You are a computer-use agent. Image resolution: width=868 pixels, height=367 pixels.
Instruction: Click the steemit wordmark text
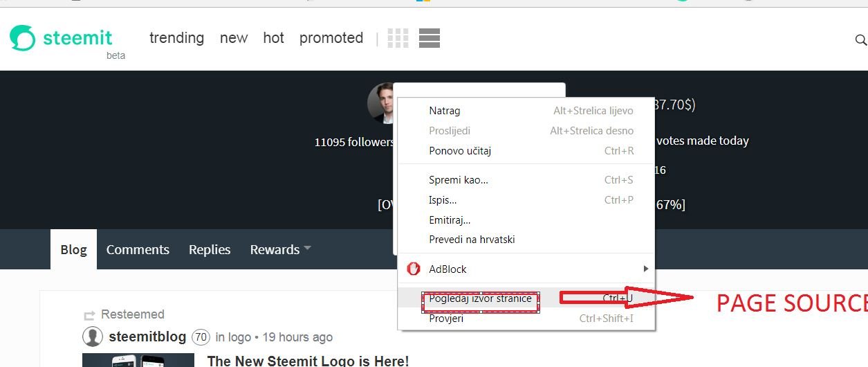pos(77,37)
